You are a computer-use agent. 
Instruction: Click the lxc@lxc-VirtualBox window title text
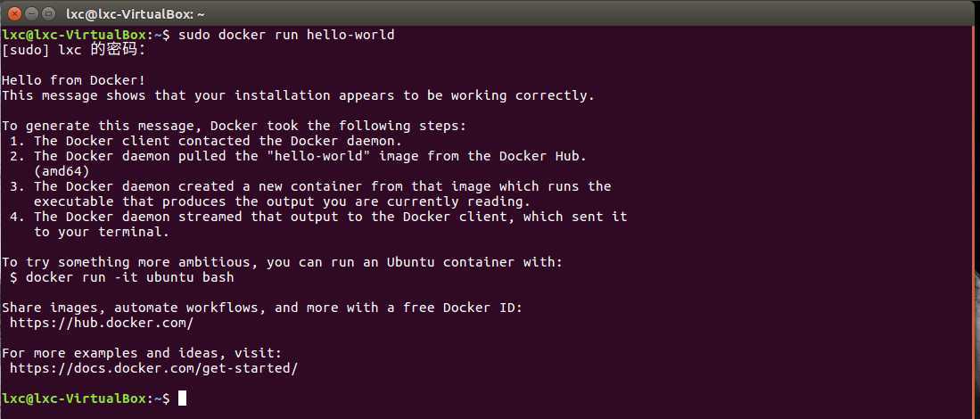(135, 13)
